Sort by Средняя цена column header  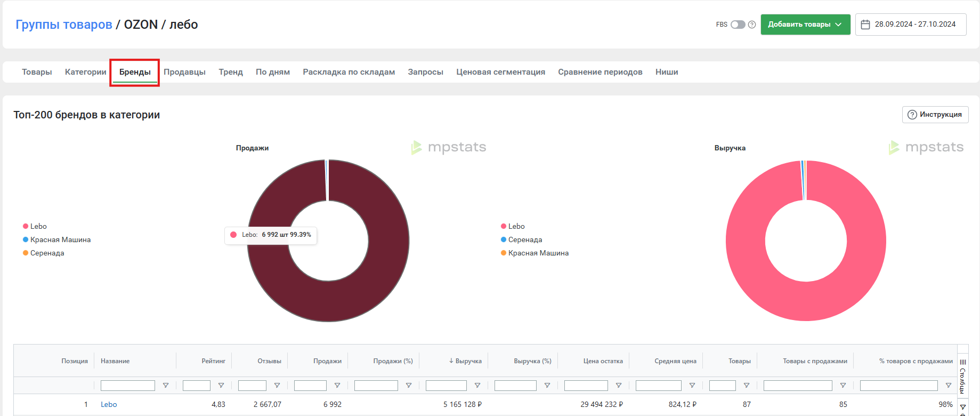(675, 361)
